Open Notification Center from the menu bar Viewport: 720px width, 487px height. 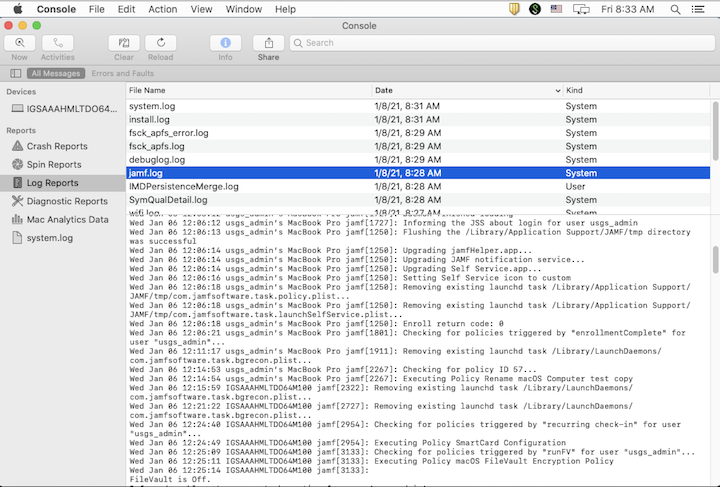(x=698, y=9)
